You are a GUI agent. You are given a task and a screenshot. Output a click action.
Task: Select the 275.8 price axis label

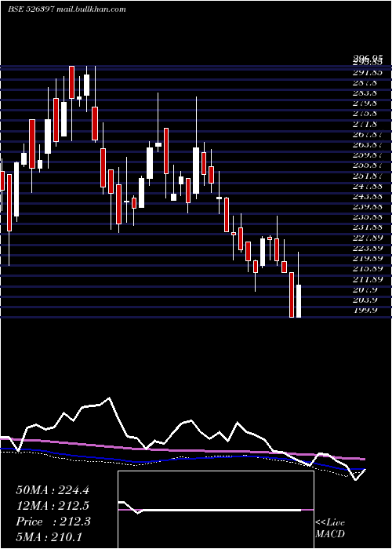[x=365, y=114]
